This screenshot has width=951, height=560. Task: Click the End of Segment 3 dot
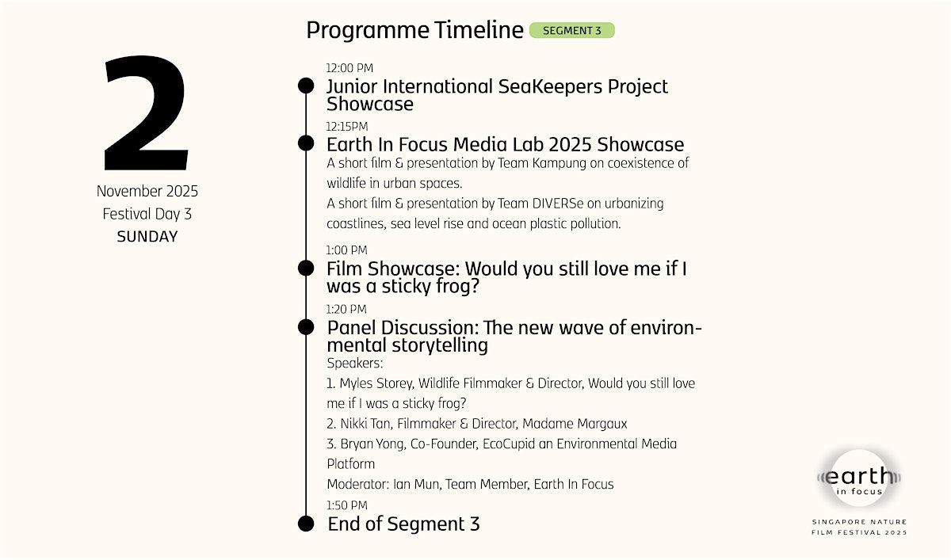[306, 524]
